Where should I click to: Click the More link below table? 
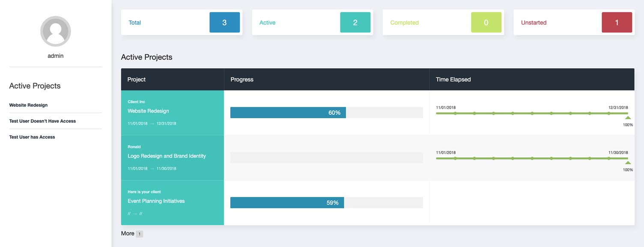coord(128,233)
